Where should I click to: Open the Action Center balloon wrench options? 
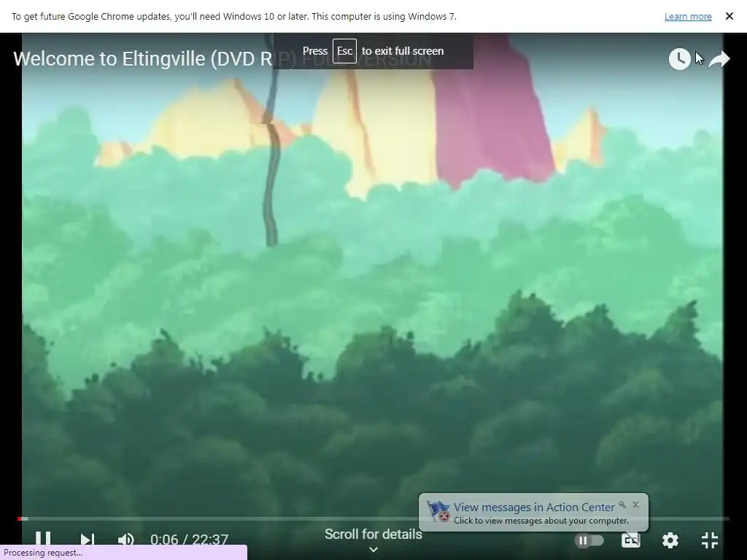tap(622, 505)
